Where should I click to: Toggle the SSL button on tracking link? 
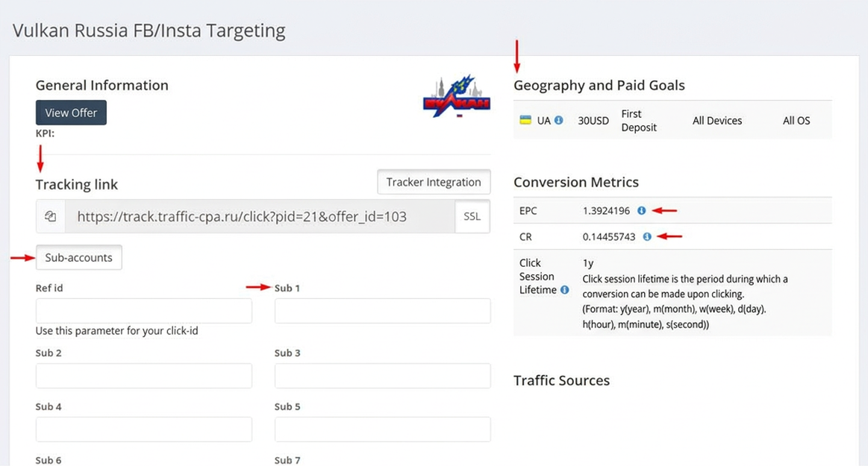pyautogui.click(x=472, y=216)
